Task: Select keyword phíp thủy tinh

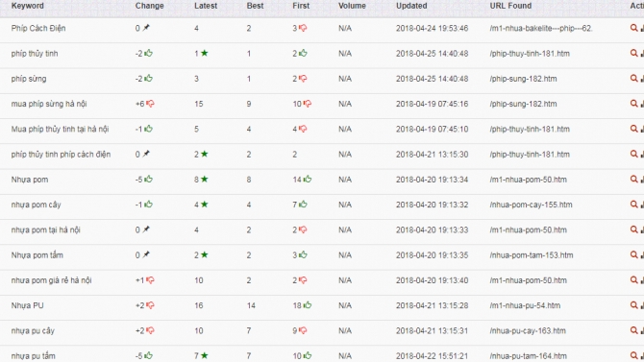Action: click(x=35, y=54)
